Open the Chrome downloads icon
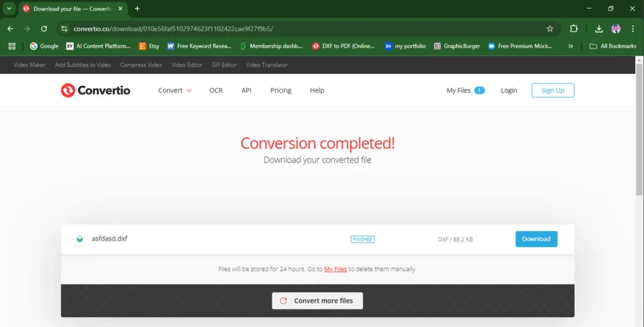The width and height of the screenshot is (644, 327). point(599,29)
